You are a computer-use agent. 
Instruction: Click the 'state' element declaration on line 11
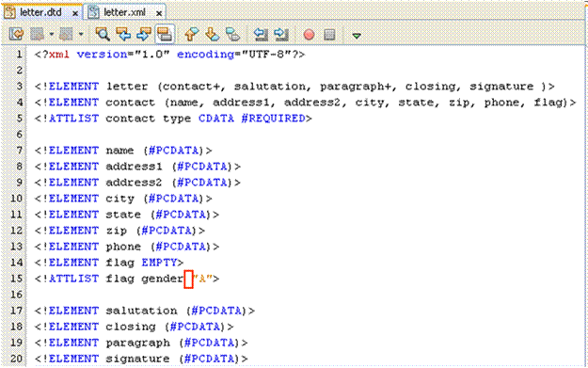click(x=127, y=215)
